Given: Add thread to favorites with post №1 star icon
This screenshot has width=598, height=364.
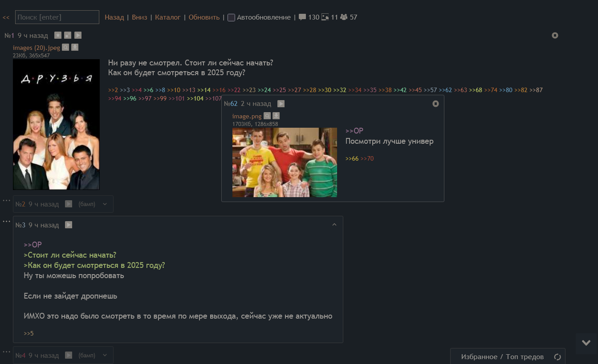Looking at the screenshot, I should tap(58, 35).
